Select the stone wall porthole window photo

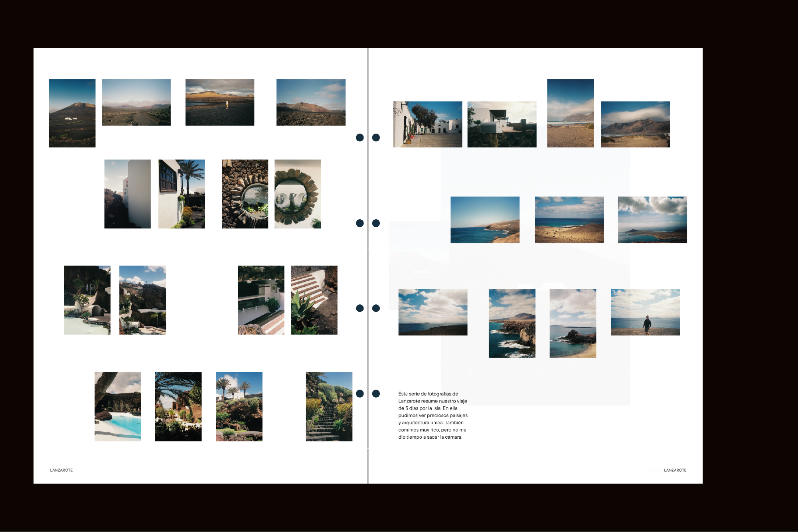pos(245,194)
